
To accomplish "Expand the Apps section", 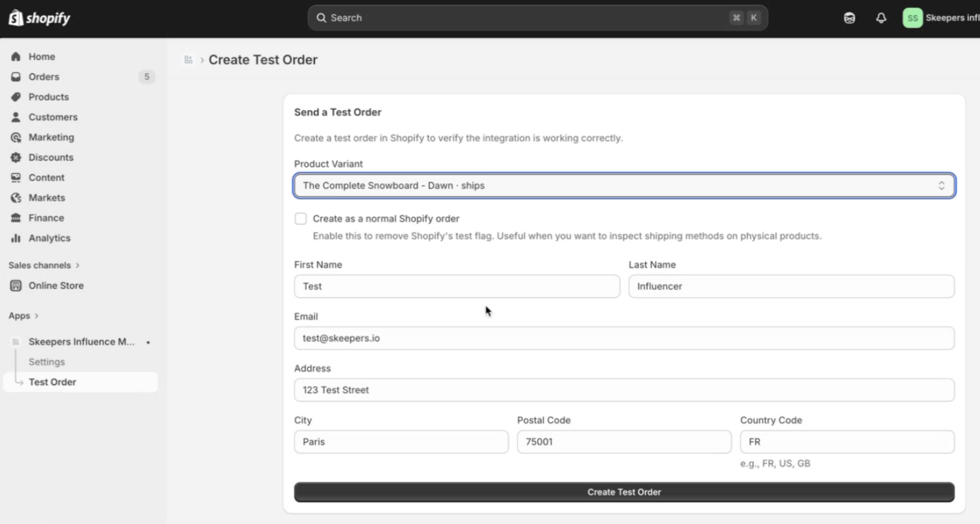I will click(23, 315).
